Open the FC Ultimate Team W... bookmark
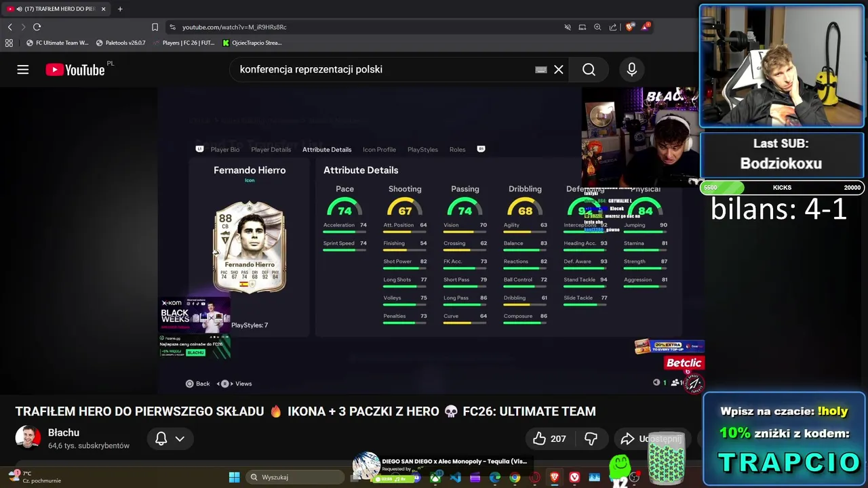 (x=57, y=43)
